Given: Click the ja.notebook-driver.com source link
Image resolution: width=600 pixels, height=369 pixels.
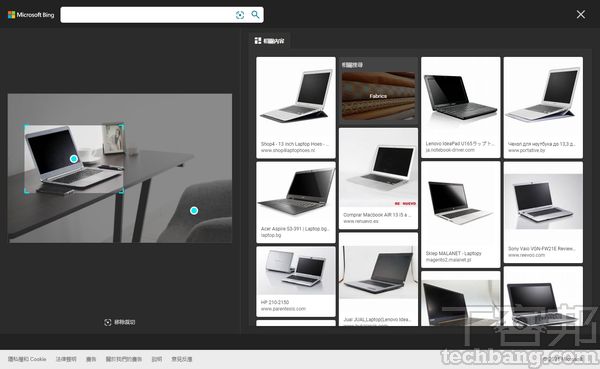Looking at the screenshot, I should point(450,150).
